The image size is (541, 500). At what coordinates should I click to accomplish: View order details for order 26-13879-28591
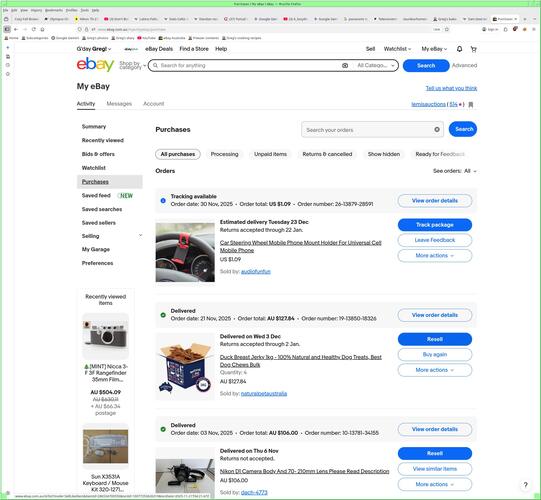[435, 200]
